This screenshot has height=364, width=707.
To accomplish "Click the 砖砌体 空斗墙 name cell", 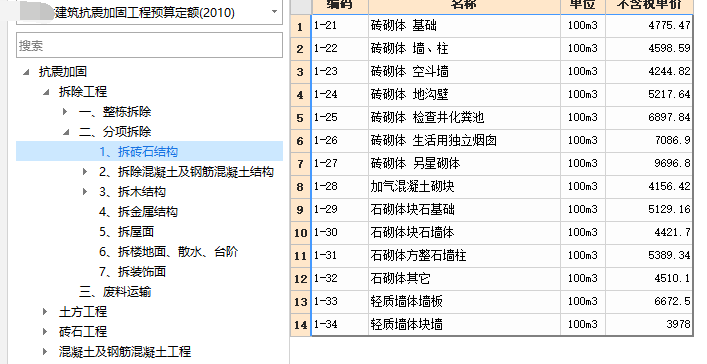I will (x=464, y=72).
